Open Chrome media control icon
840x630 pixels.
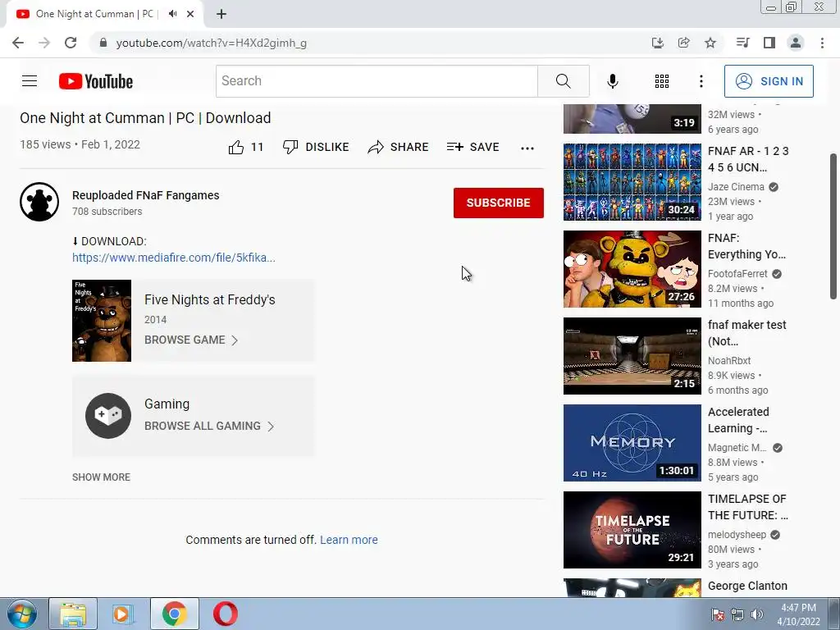(742, 43)
